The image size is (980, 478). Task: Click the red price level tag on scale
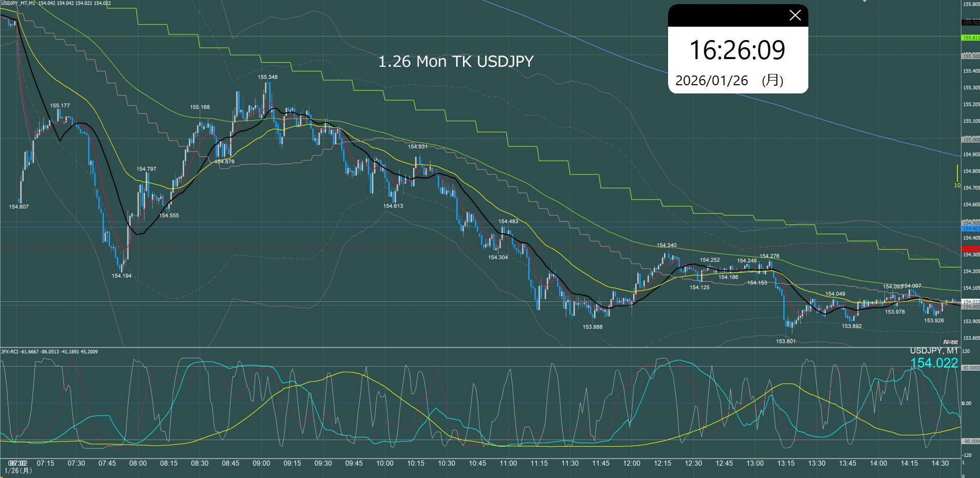coord(970,249)
